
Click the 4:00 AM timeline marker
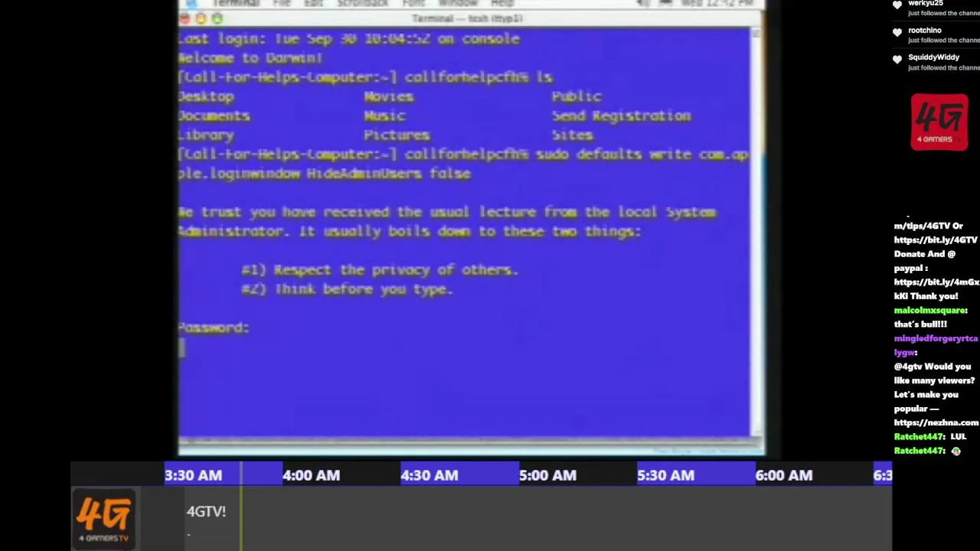click(311, 475)
